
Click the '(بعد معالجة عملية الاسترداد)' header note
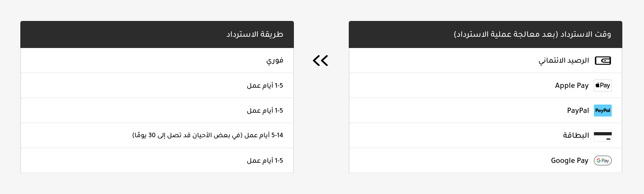(x=505, y=34)
